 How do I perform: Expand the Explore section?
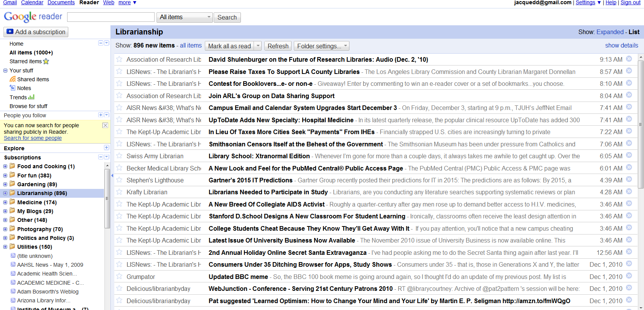106,148
